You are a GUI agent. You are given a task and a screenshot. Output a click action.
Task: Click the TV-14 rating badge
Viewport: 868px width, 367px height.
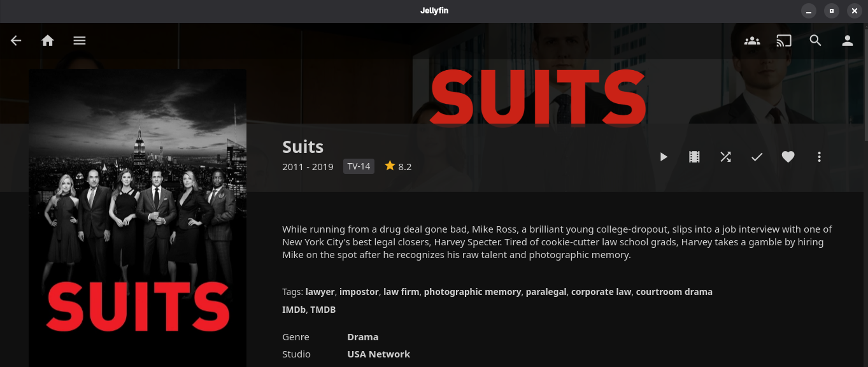click(x=359, y=167)
